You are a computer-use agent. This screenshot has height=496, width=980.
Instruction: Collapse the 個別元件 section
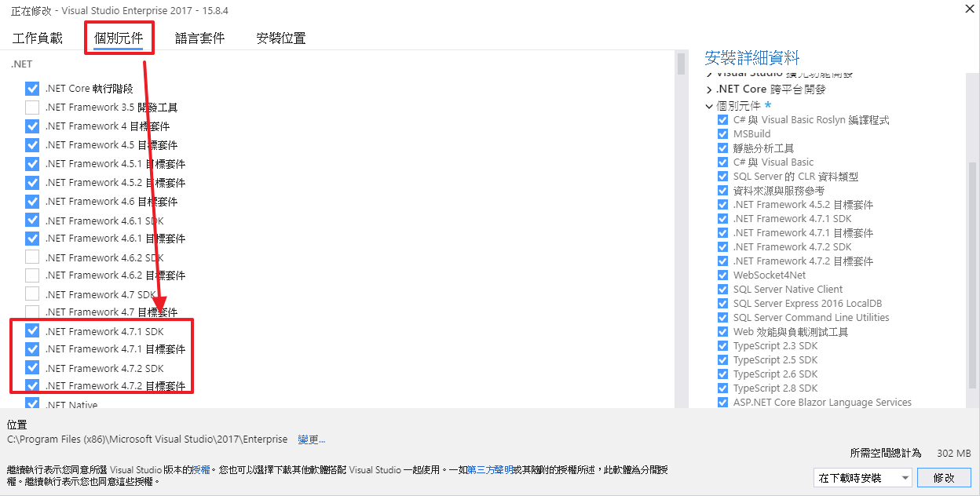[710, 104]
